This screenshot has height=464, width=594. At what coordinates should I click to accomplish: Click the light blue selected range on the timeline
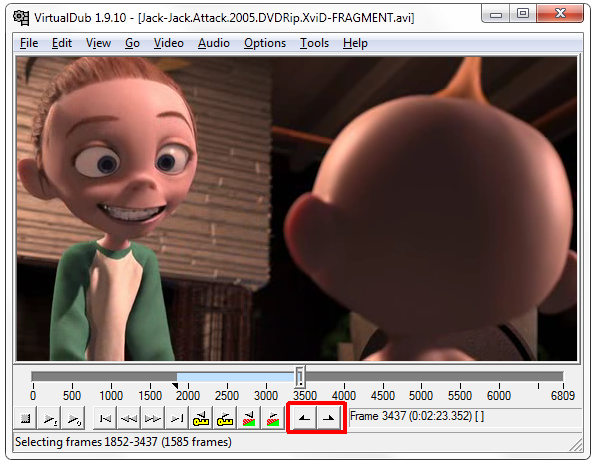click(236, 377)
